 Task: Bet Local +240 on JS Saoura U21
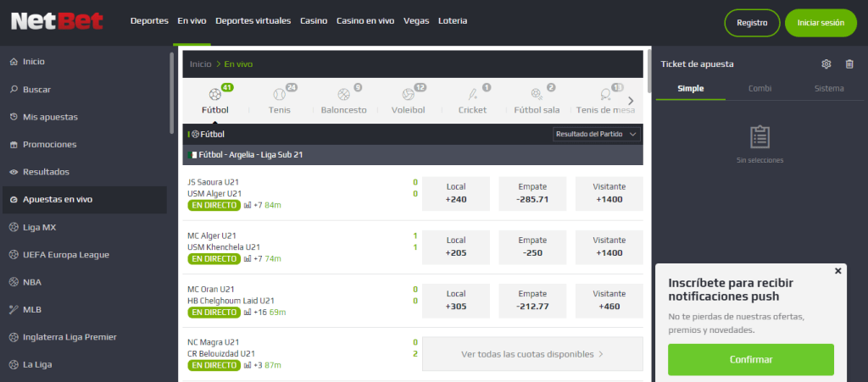click(x=456, y=193)
